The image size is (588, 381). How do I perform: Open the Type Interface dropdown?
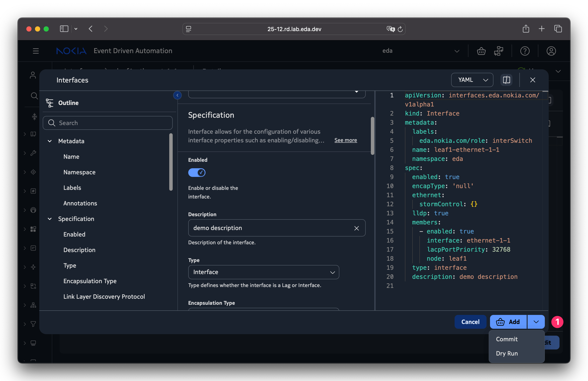point(263,272)
